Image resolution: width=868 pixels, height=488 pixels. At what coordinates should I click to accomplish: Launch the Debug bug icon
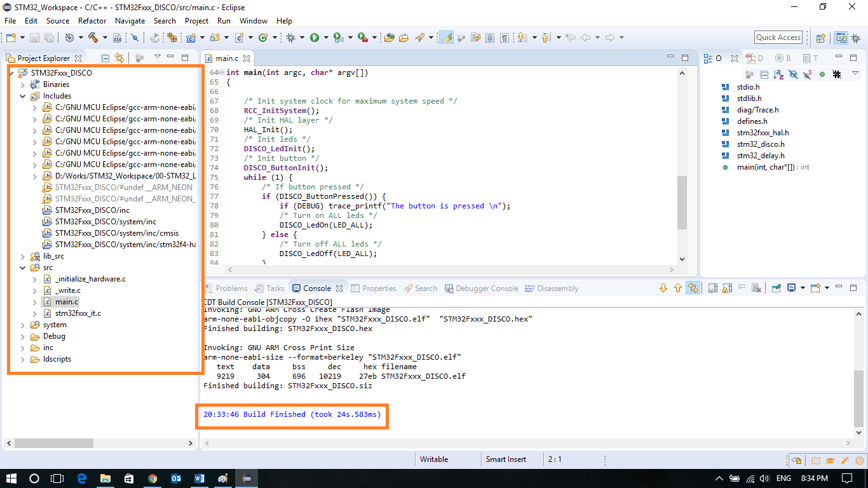(x=291, y=37)
